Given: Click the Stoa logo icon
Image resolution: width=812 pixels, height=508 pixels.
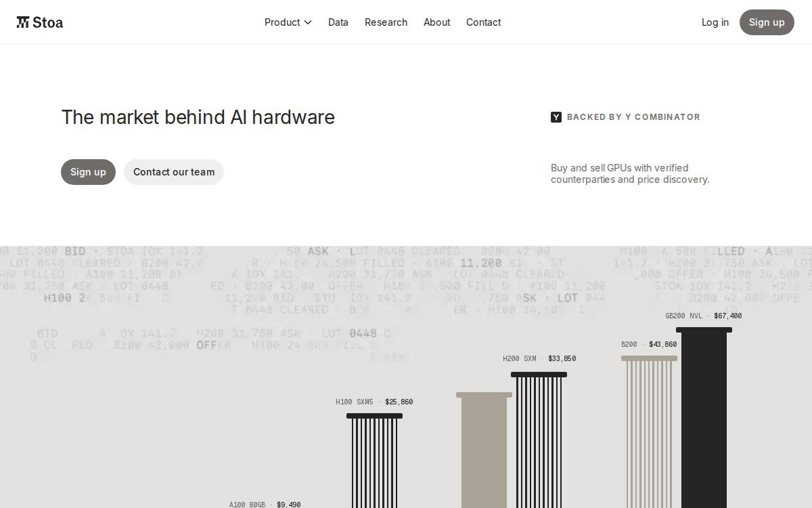Looking at the screenshot, I should (x=23, y=22).
